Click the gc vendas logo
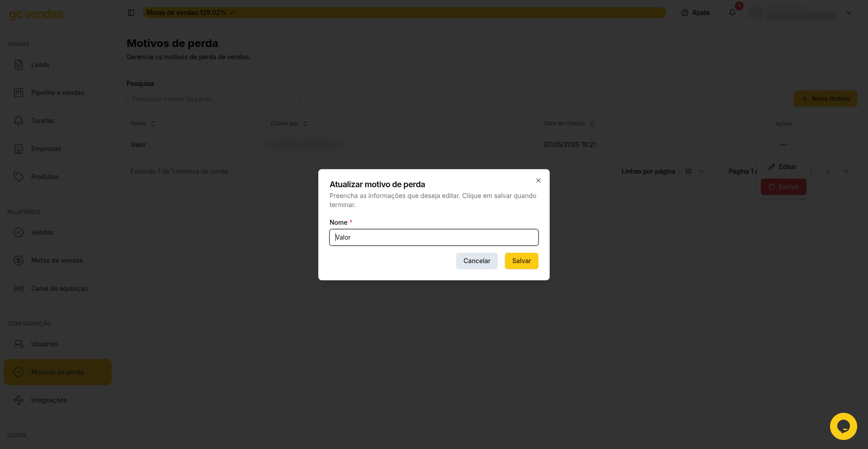This screenshot has width=868, height=449. click(x=36, y=14)
